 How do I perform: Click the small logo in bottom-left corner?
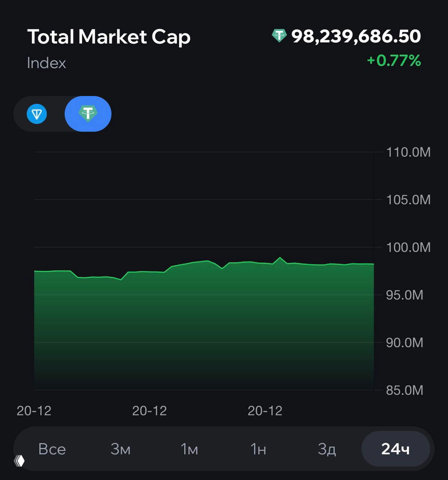pyautogui.click(x=19, y=460)
